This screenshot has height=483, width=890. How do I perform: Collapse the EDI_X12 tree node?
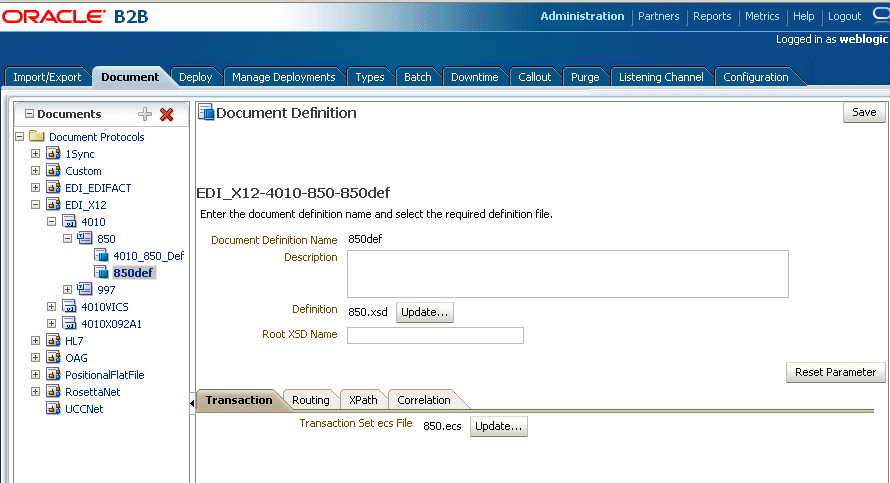point(35,205)
